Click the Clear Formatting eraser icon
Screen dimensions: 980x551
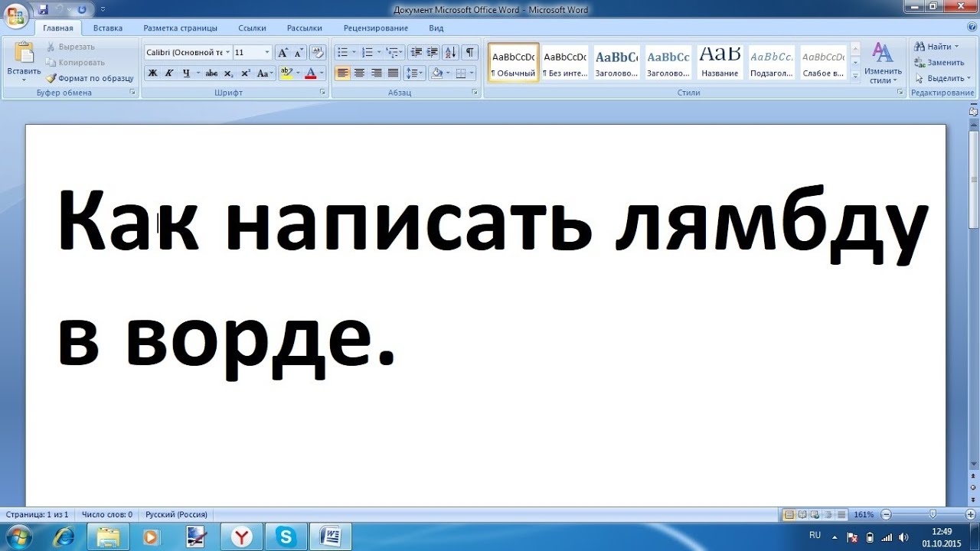[318, 52]
